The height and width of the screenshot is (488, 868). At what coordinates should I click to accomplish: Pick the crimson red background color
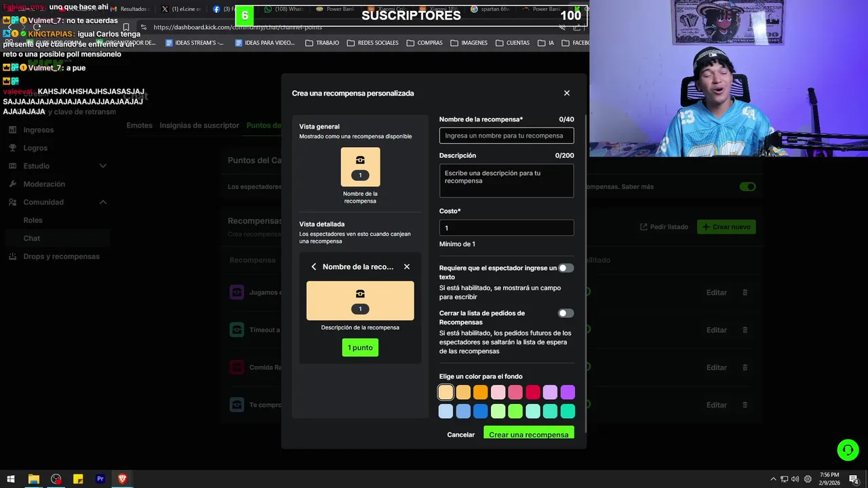533,392
